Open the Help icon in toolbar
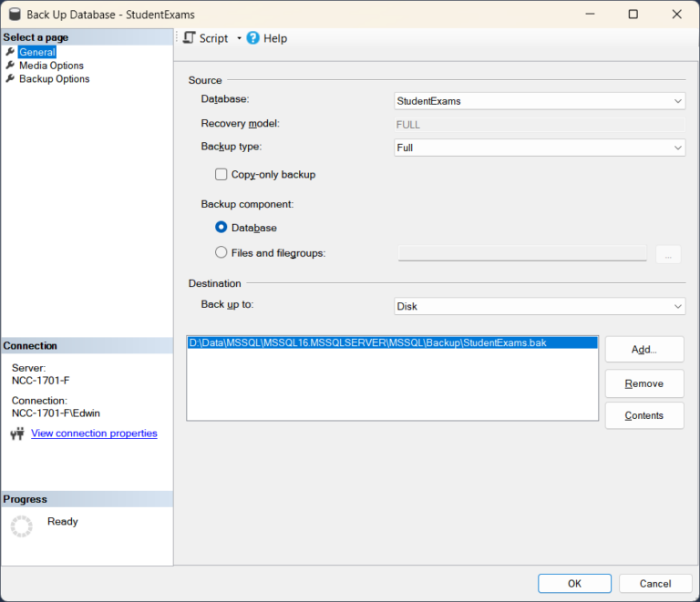The height and width of the screenshot is (602, 700). [253, 38]
